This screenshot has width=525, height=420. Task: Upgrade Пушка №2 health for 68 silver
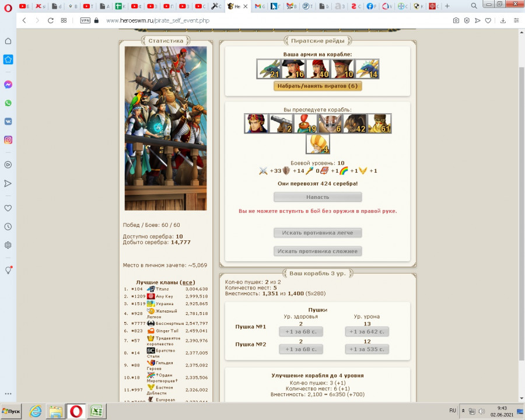[x=301, y=349]
